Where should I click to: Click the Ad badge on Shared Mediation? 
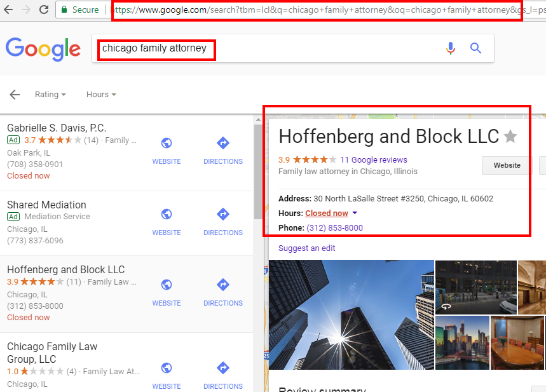(x=13, y=217)
